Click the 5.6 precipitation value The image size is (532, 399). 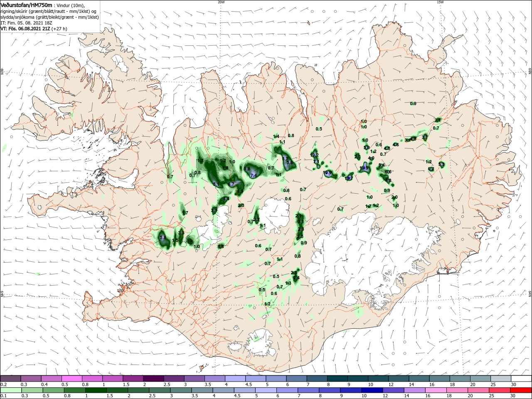pyautogui.click(x=290, y=163)
